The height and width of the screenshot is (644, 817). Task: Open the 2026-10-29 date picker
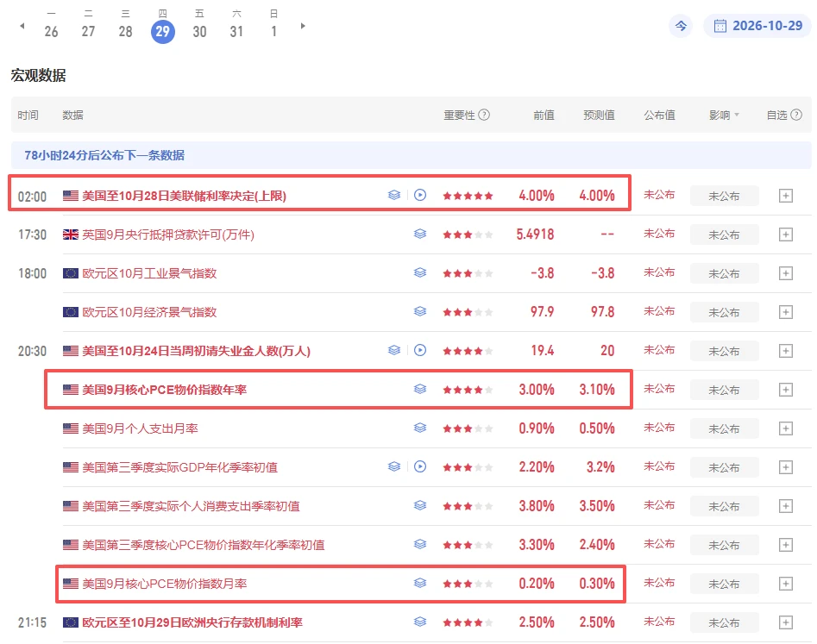757,26
